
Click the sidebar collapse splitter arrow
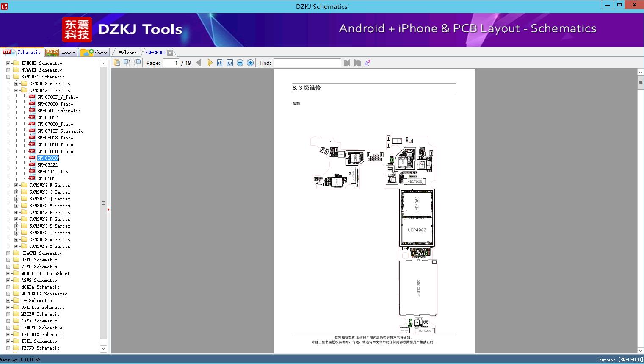[108, 209]
